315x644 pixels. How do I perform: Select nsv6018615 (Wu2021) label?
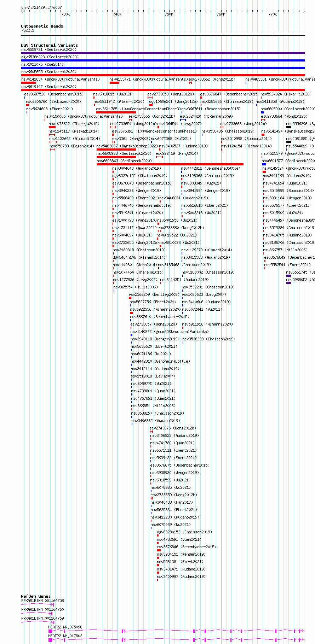point(113,94)
